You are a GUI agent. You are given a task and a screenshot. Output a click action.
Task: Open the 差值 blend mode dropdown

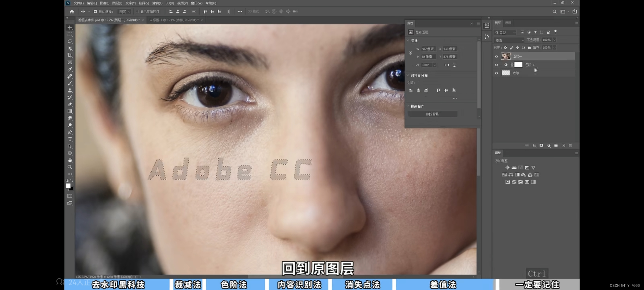tap(509, 40)
